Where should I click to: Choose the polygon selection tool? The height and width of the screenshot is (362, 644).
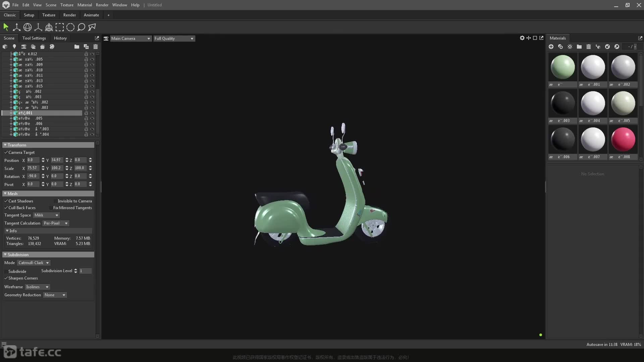(92, 27)
